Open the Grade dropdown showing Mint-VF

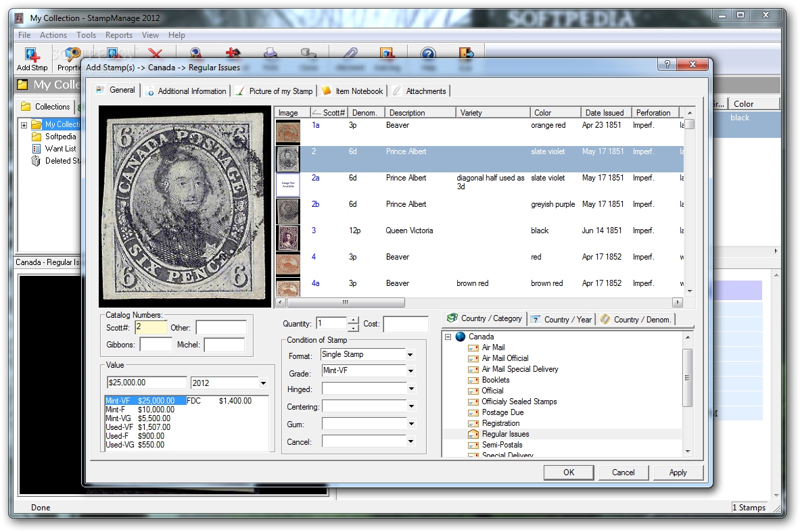(410, 371)
